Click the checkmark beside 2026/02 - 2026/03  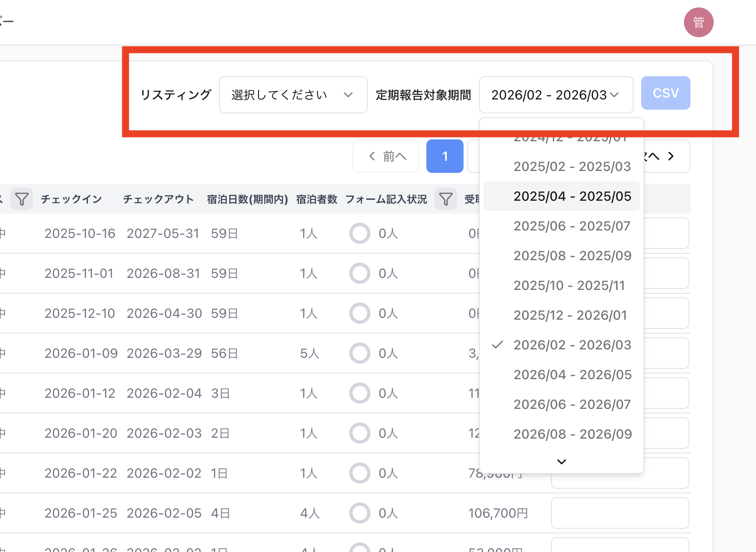pyautogui.click(x=497, y=345)
